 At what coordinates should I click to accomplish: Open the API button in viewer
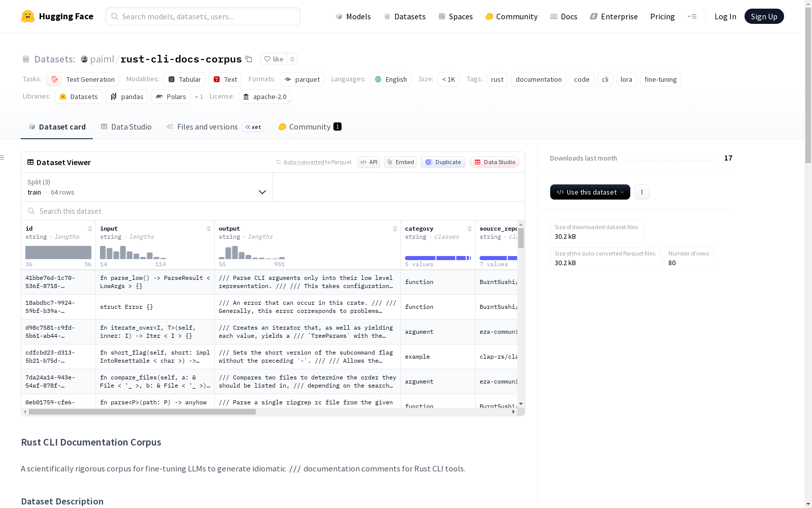[x=369, y=162]
